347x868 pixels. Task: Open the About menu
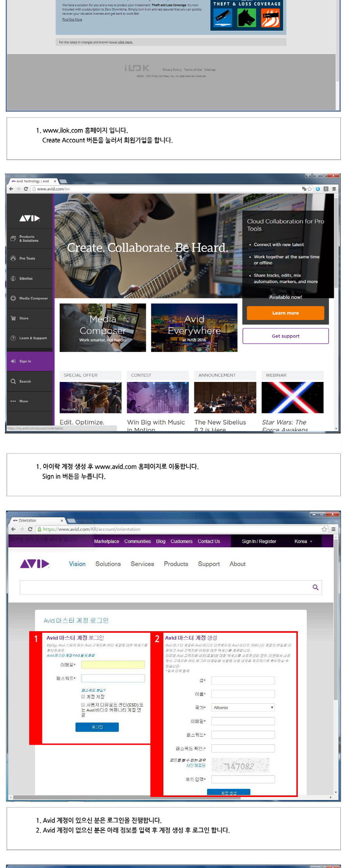click(237, 564)
